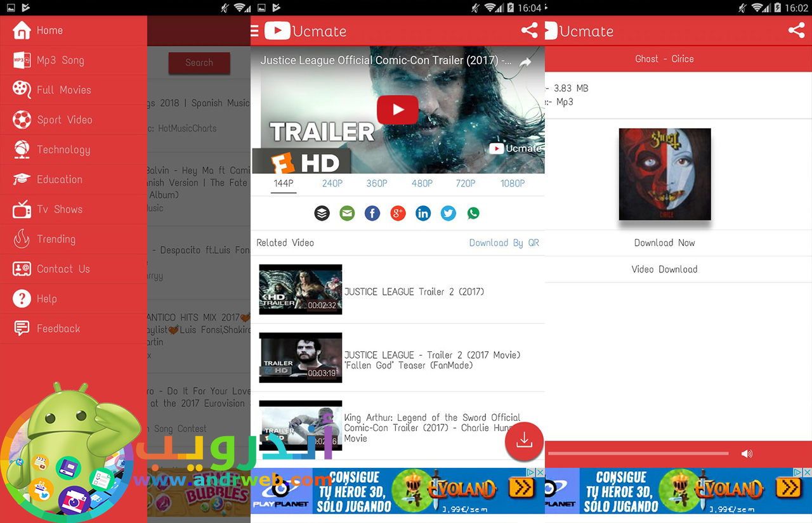The height and width of the screenshot is (523, 812).
Task: Open the Evoland ad banner under the video list
Action: (398, 491)
